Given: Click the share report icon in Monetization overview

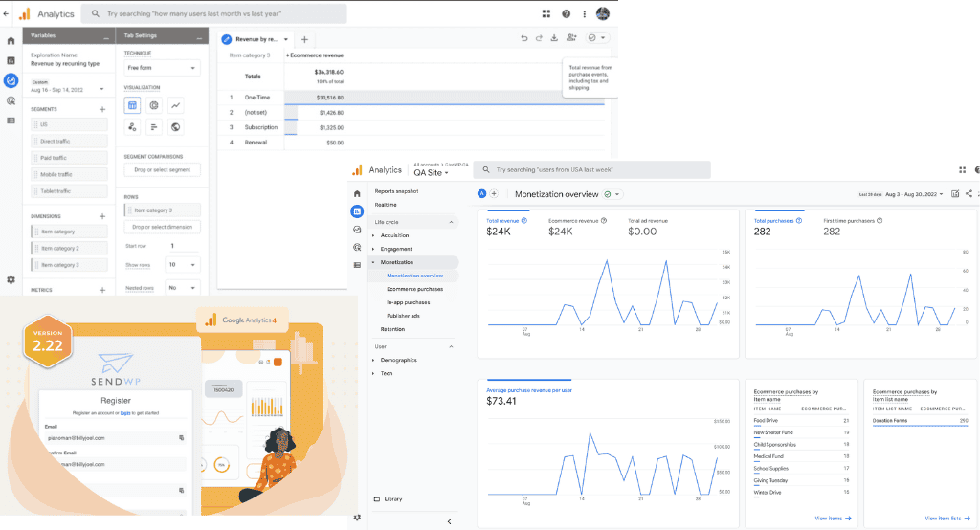Looking at the screenshot, I should click(x=969, y=194).
